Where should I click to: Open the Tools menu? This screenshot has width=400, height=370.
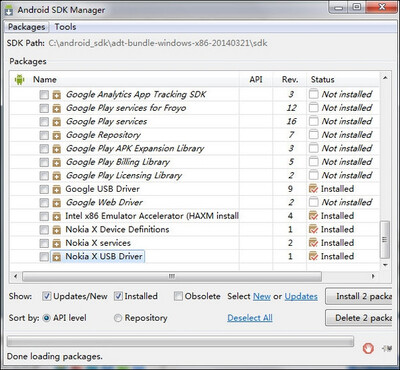pos(65,27)
